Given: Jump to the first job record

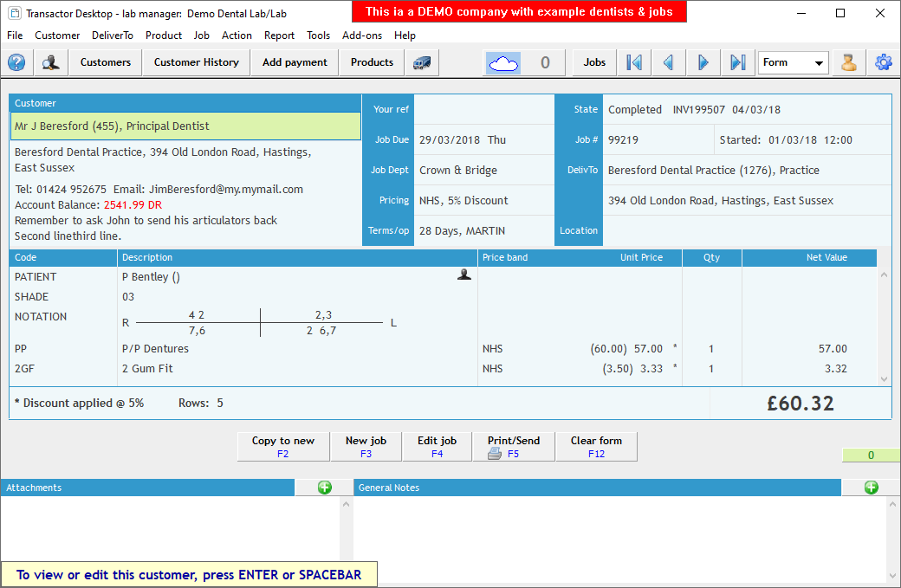Looking at the screenshot, I should 634,62.
